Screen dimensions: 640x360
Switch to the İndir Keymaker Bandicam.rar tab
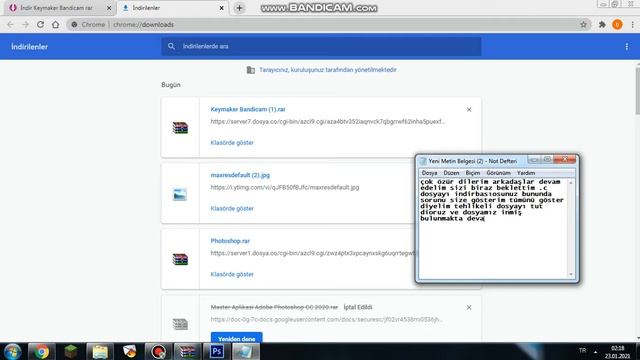(x=56, y=8)
